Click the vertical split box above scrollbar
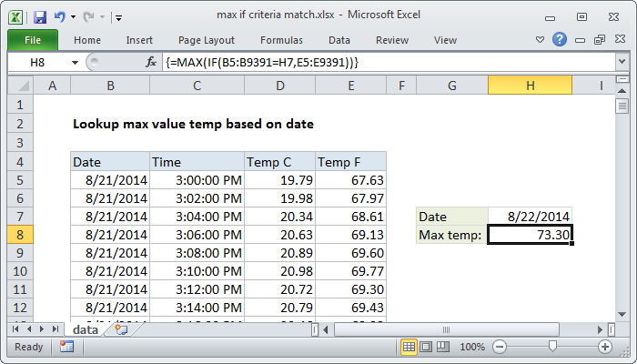Image resolution: width=637 pixels, height=364 pixels. click(622, 79)
